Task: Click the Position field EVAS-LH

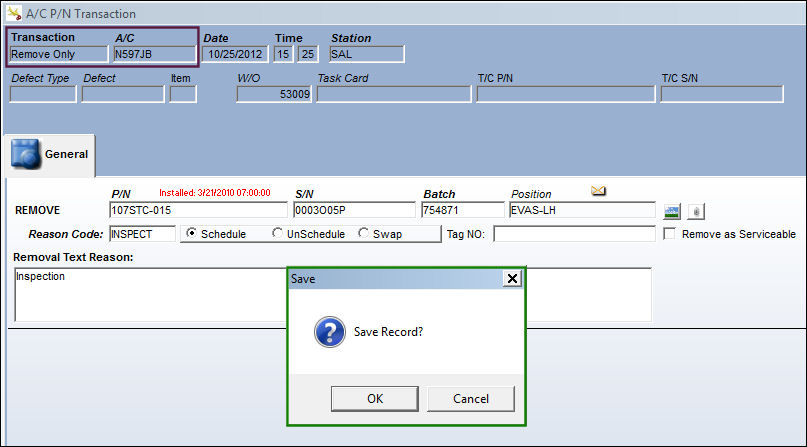Action: pyautogui.click(x=582, y=210)
